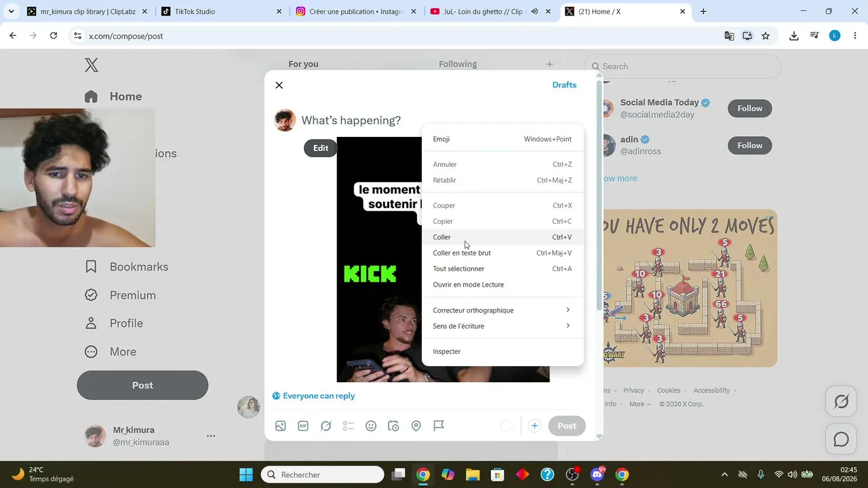
Task: Expand the Correcteur orthographique submenu
Action: pos(502,310)
